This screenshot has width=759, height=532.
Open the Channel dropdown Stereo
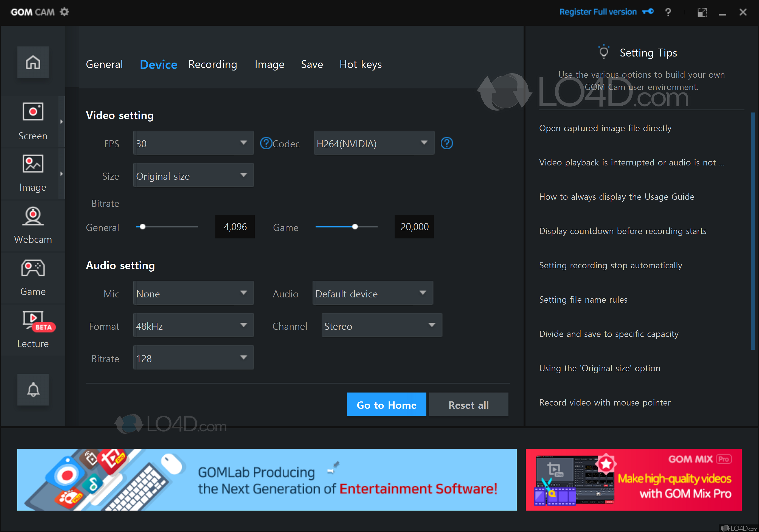[382, 325]
